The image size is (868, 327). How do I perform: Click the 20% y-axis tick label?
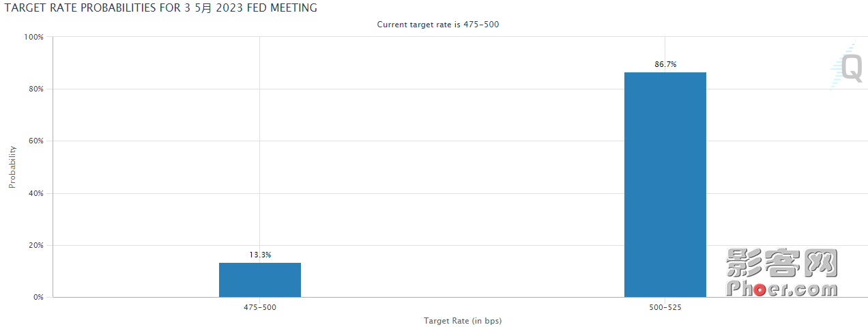36,245
